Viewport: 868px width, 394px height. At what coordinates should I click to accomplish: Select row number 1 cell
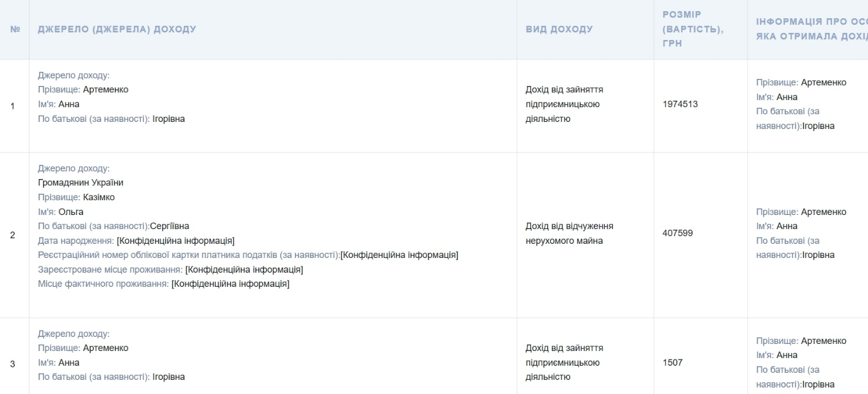pos(13,106)
